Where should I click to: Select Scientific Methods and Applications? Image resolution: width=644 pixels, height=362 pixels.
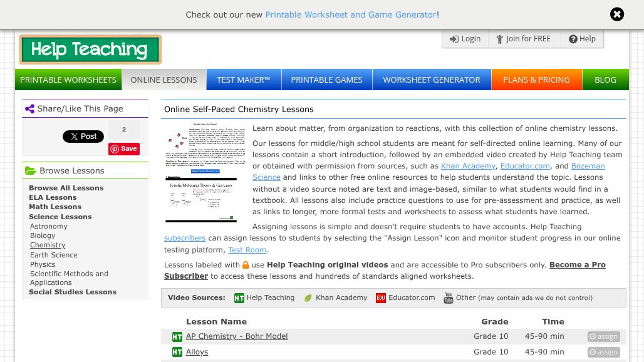(69, 278)
